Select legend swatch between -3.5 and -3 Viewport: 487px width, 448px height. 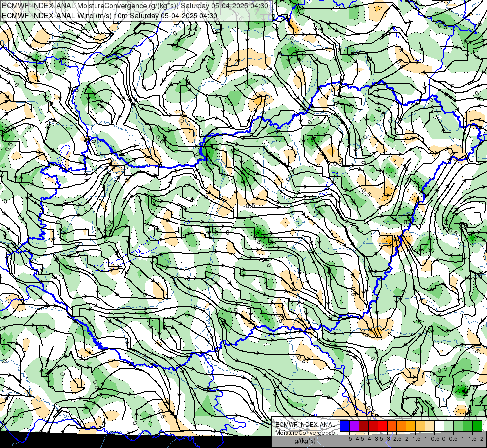(383, 426)
